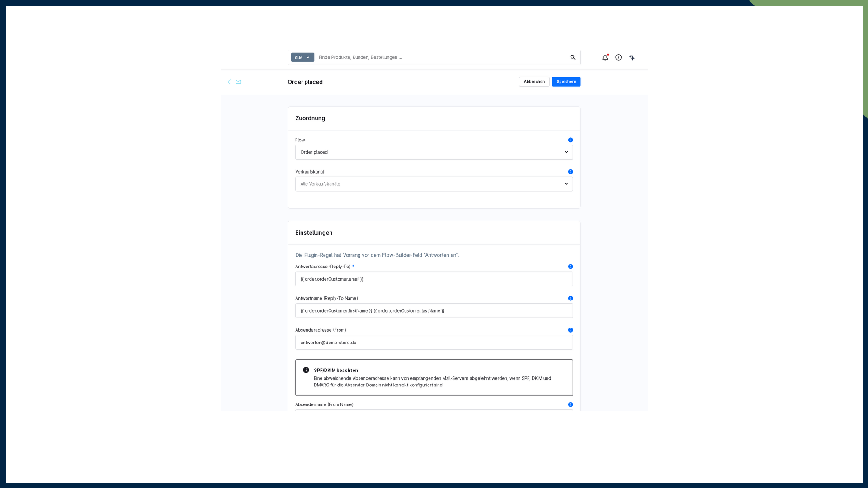Image resolution: width=868 pixels, height=488 pixels.
Task: Click the Plugin-Regel hat Vorrang hint text
Action: [x=377, y=255]
